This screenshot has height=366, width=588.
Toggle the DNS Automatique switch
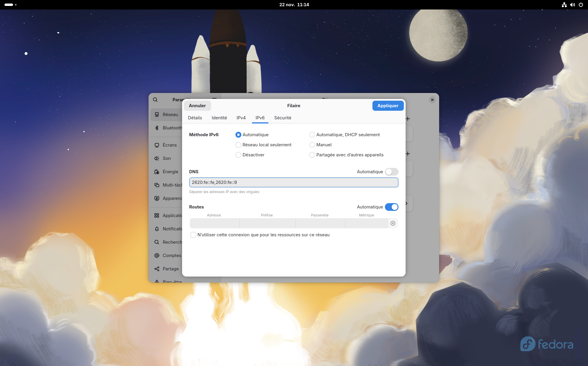tap(391, 172)
